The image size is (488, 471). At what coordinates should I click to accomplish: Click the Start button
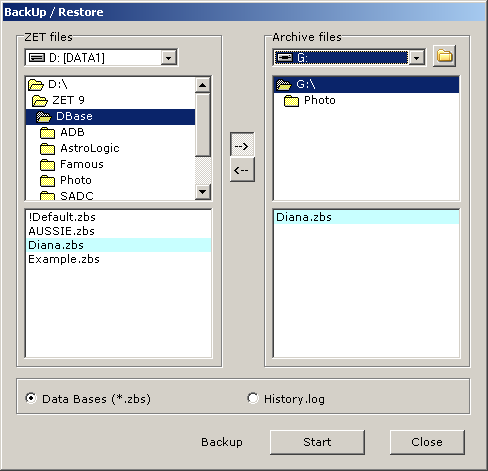click(x=317, y=442)
